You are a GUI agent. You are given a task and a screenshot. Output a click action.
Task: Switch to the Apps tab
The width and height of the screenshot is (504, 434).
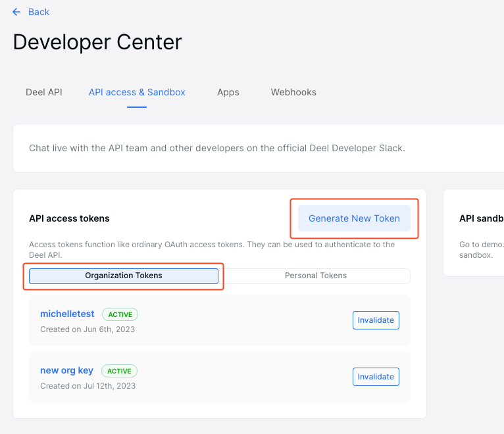228,92
